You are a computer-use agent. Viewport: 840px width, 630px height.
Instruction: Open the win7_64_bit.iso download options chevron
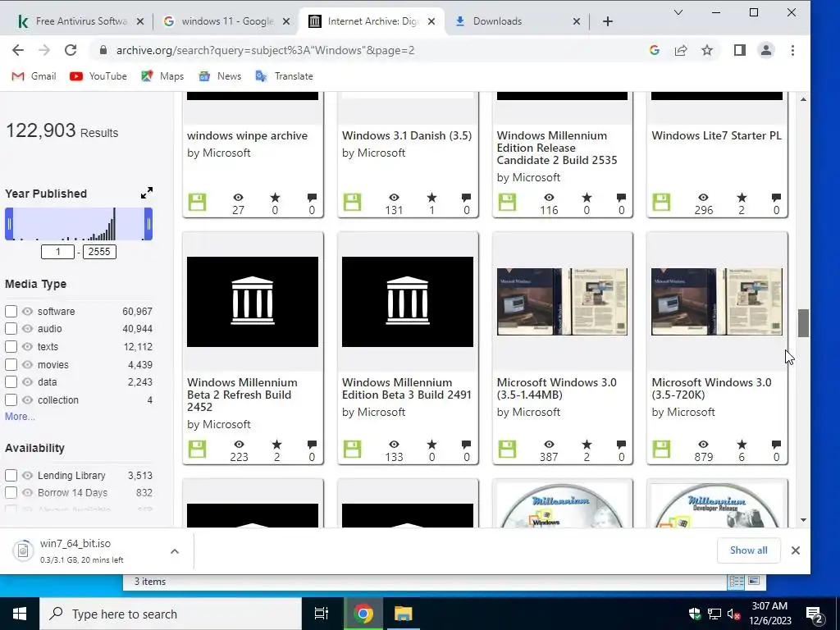pos(175,550)
